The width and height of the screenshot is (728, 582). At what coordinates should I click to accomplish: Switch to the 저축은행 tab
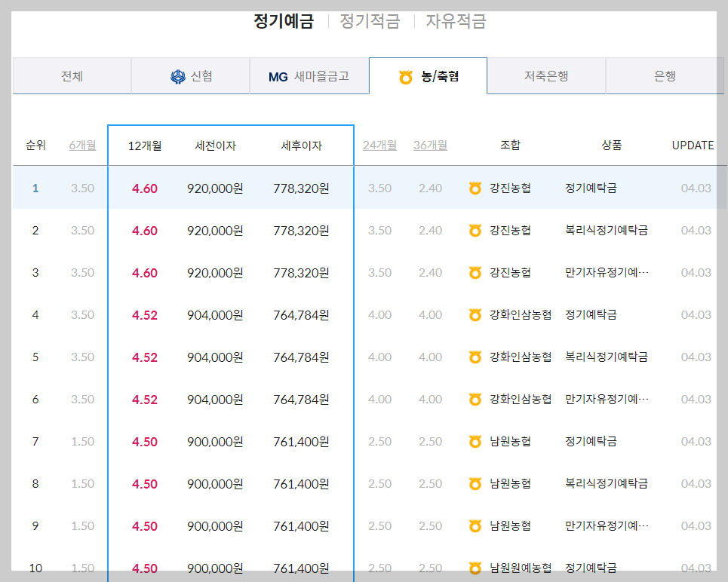click(x=546, y=75)
